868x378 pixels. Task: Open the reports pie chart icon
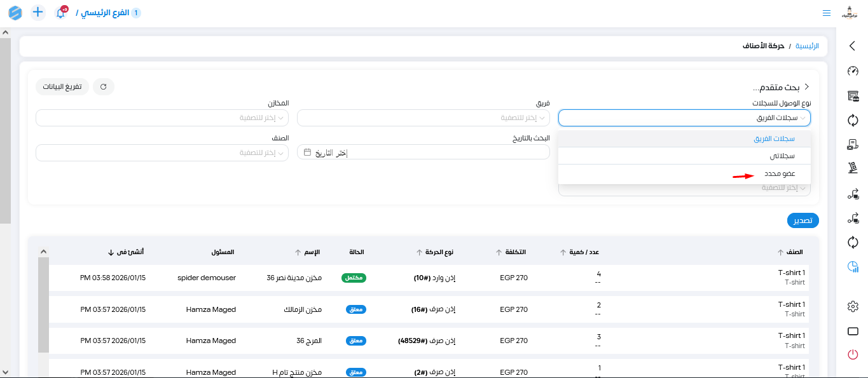853,267
